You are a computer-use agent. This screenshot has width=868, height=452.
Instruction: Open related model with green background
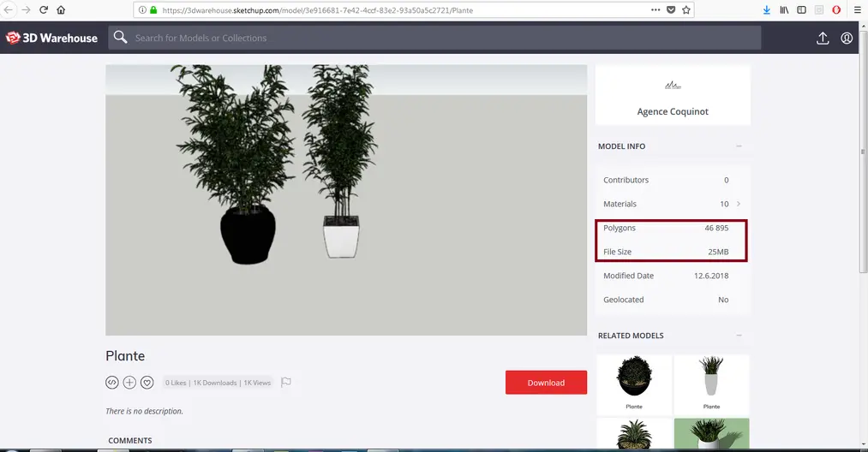click(x=711, y=433)
